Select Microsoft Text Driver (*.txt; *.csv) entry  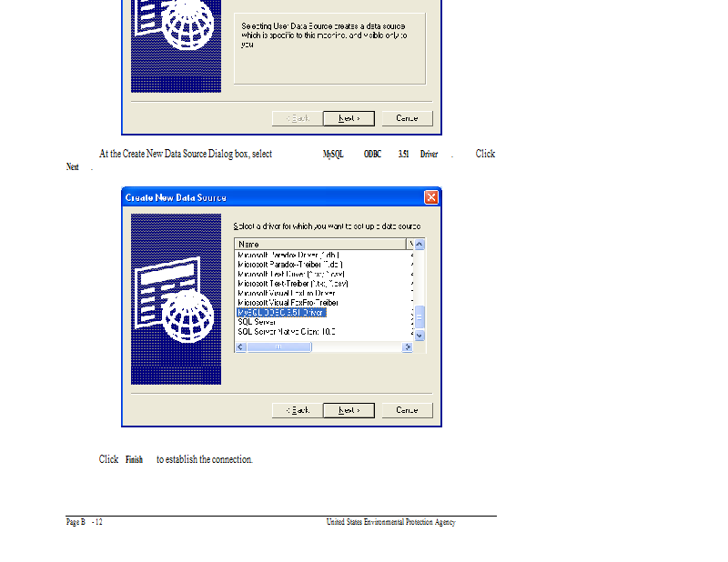tap(291, 275)
